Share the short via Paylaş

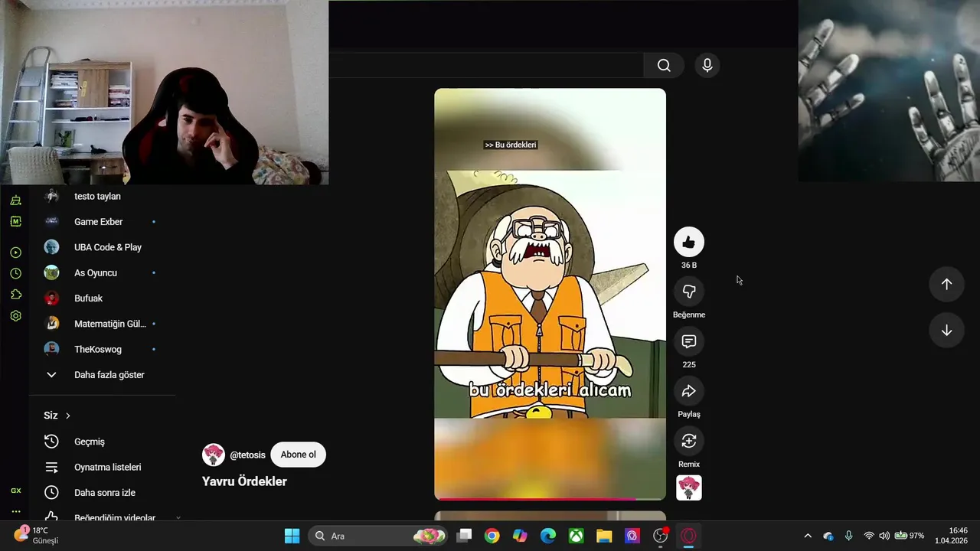[x=688, y=391]
